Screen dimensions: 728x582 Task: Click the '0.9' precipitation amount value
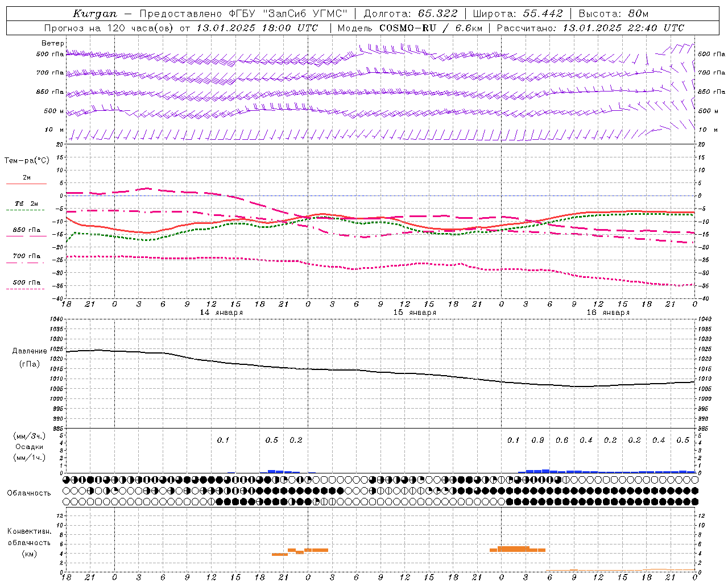coord(537,440)
